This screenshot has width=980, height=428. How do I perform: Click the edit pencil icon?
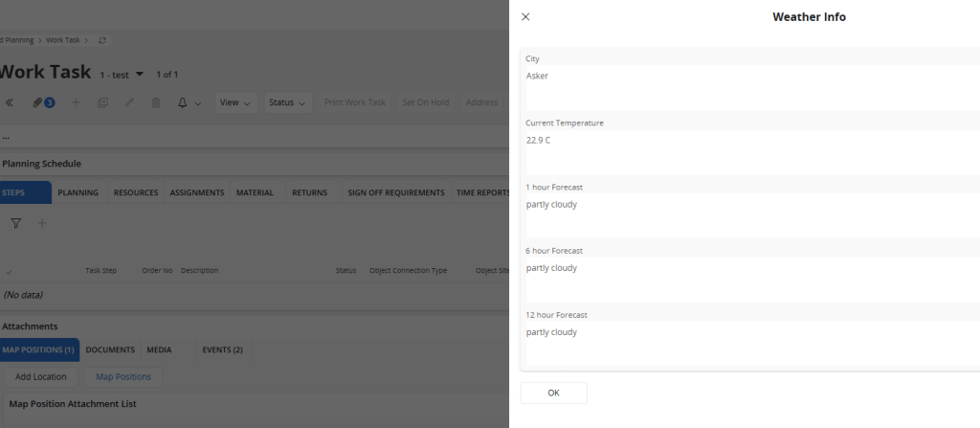pos(129,102)
